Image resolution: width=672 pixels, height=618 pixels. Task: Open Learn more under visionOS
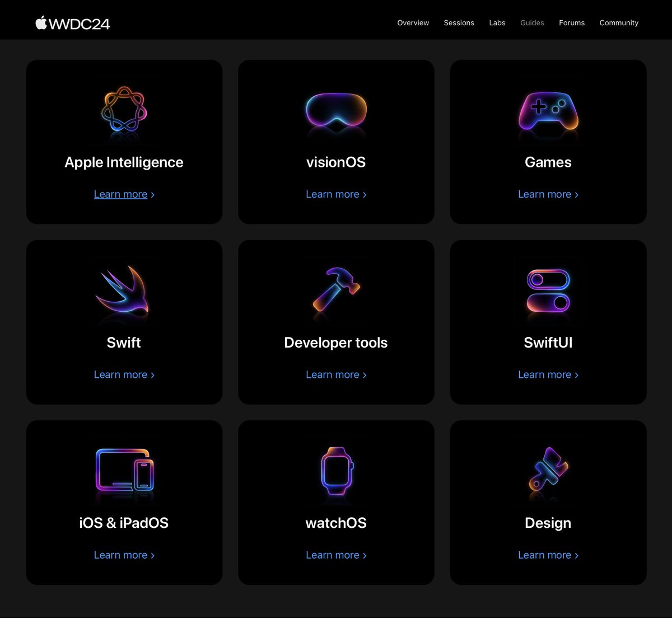point(336,194)
